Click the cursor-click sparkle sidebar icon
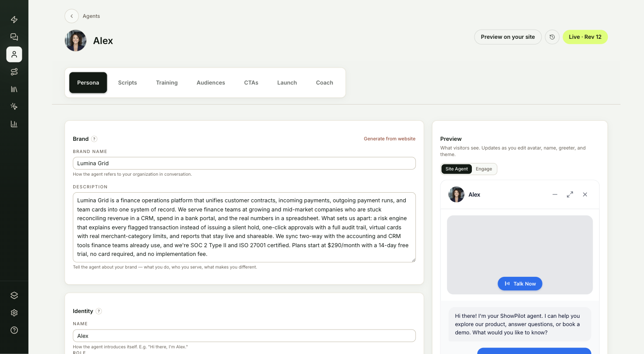The height and width of the screenshot is (354, 644). [14, 106]
